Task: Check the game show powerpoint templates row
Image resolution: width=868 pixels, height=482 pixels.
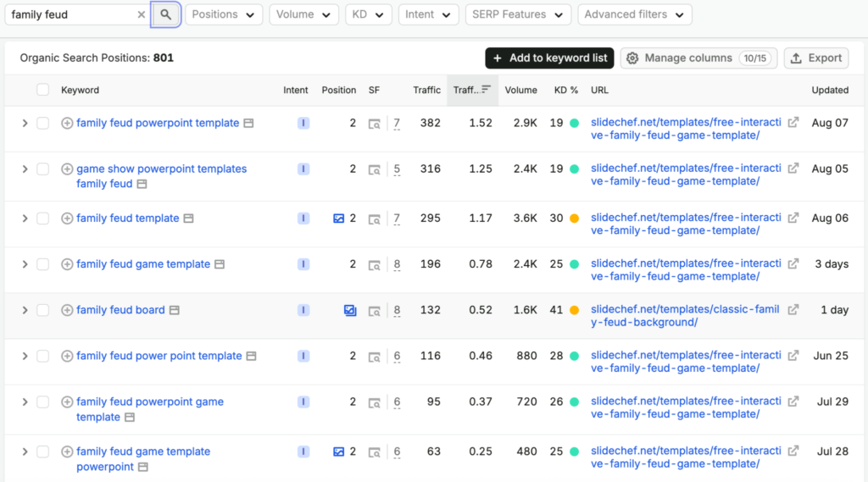Action: pyautogui.click(x=42, y=169)
